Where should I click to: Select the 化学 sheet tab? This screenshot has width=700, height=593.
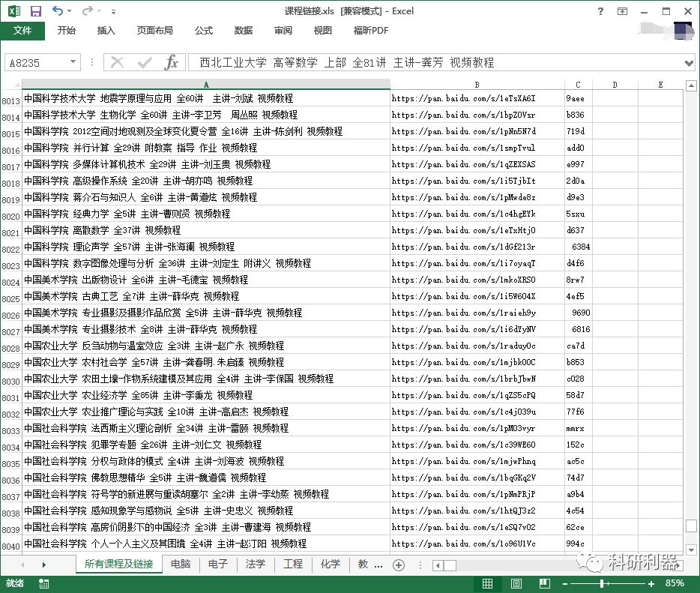click(x=331, y=564)
